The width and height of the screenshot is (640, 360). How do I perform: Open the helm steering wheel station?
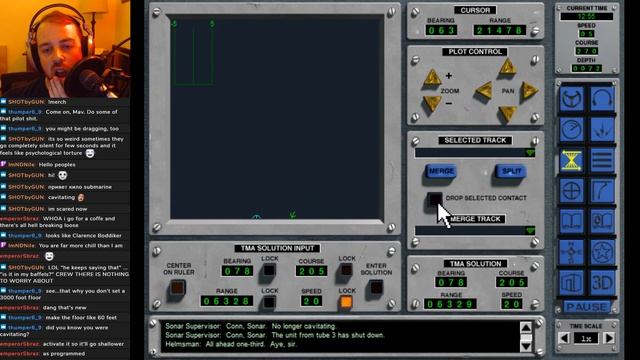point(571,99)
